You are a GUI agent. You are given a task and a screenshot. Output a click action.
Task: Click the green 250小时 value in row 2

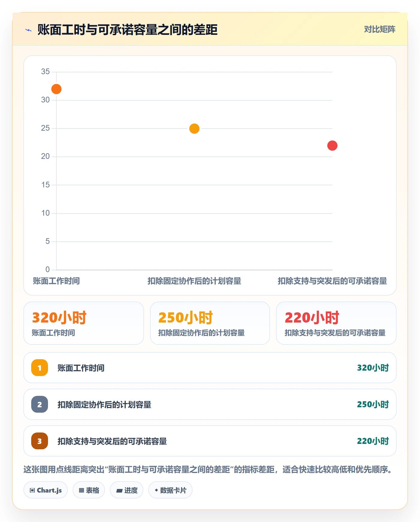tap(373, 404)
